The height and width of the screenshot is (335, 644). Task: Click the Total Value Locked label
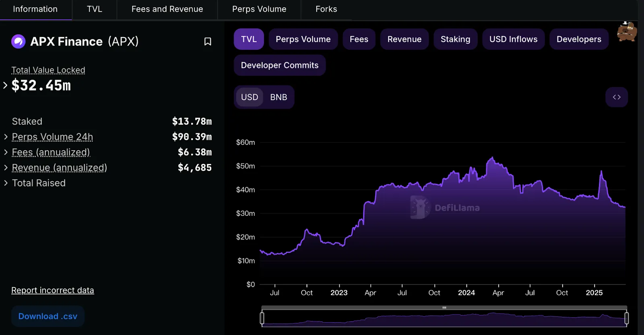[x=48, y=70]
